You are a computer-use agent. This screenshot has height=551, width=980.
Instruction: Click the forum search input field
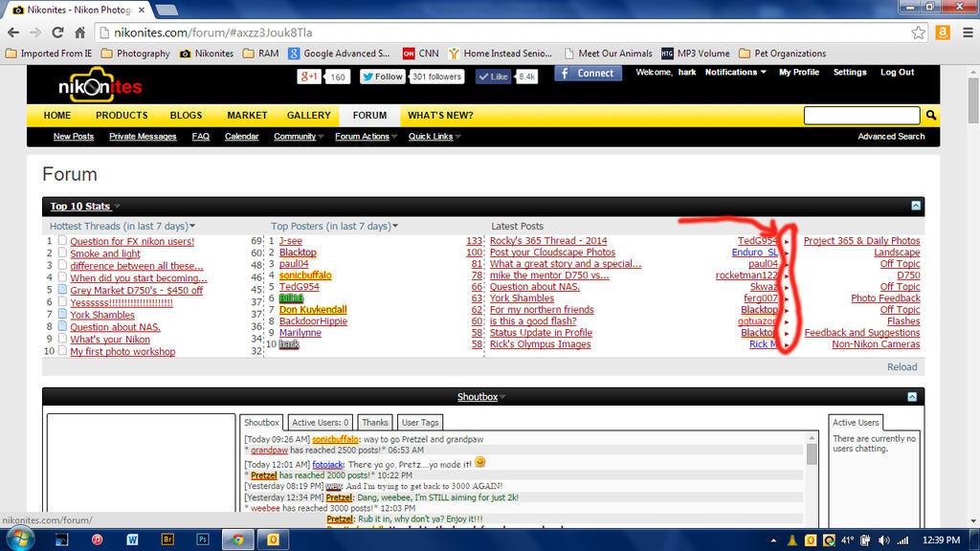(x=862, y=116)
